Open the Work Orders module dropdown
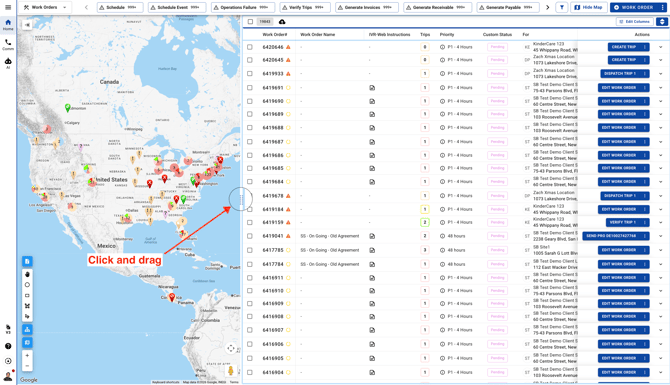The image size is (670, 385). click(45, 7)
